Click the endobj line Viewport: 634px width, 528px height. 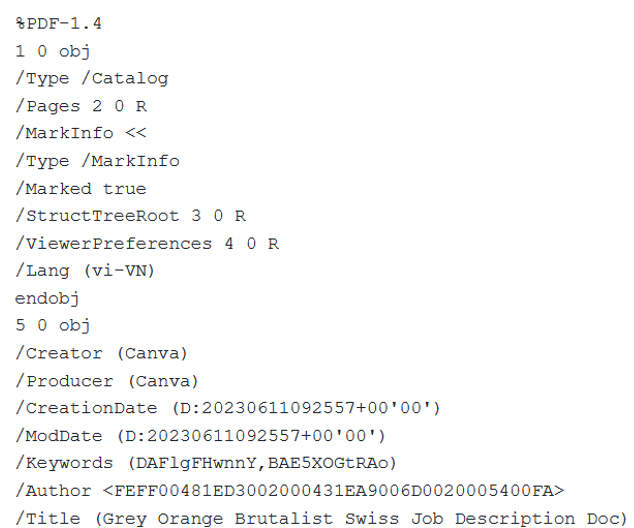tap(47, 298)
